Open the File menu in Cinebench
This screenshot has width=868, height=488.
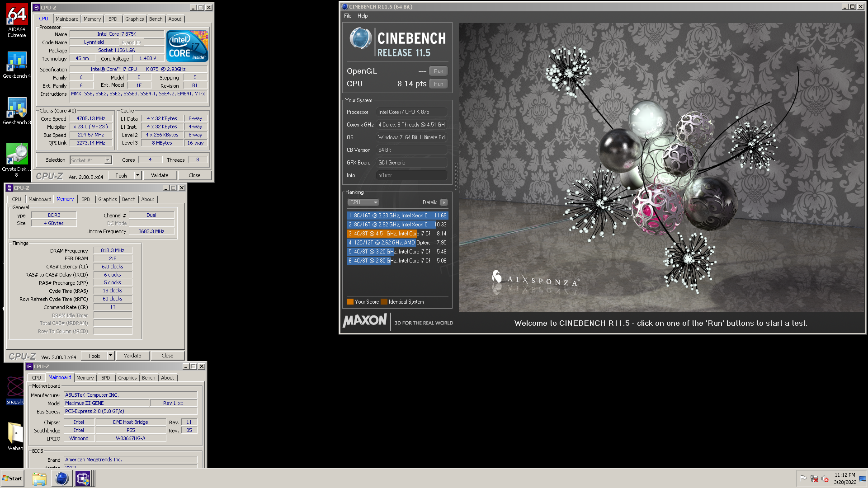pyautogui.click(x=348, y=16)
